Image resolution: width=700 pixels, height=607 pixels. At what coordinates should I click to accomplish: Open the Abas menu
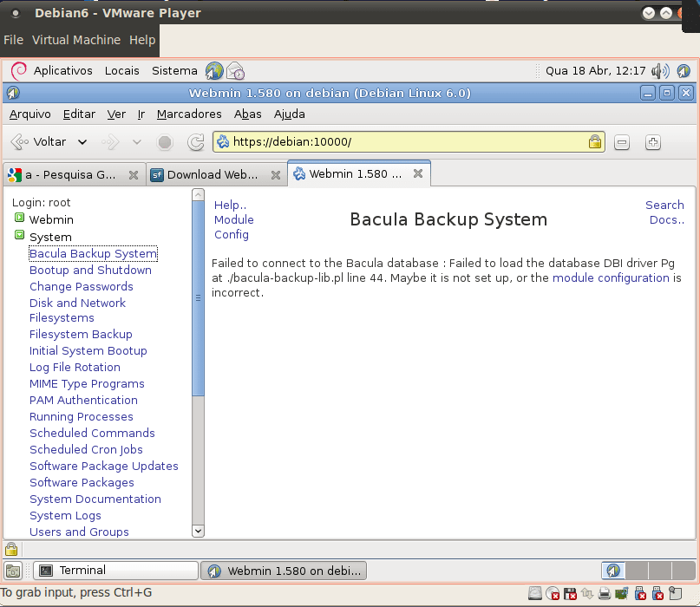click(x=247, y=114)
